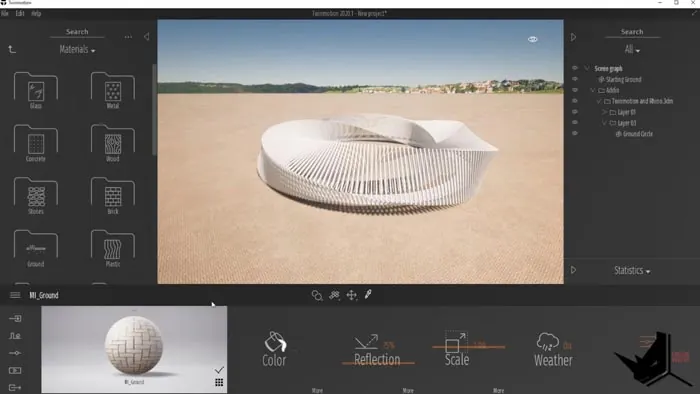This screenshot has height=394, width=700.
Task: Click the Weather cloud icon
Action: 548,342
